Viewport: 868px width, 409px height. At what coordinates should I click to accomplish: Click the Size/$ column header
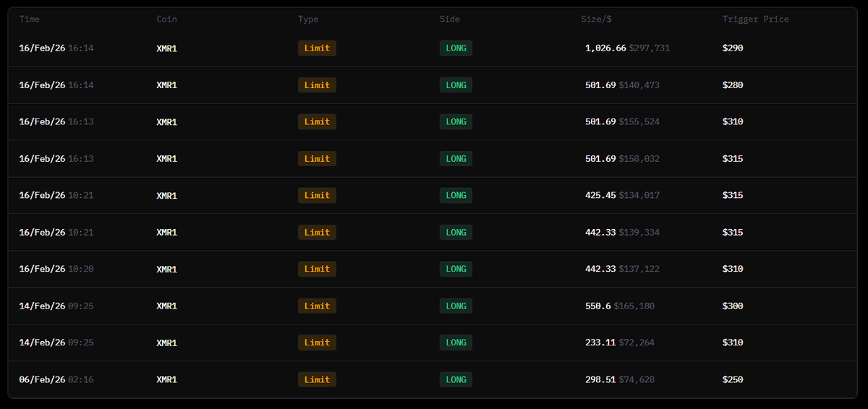coord(596,20)
